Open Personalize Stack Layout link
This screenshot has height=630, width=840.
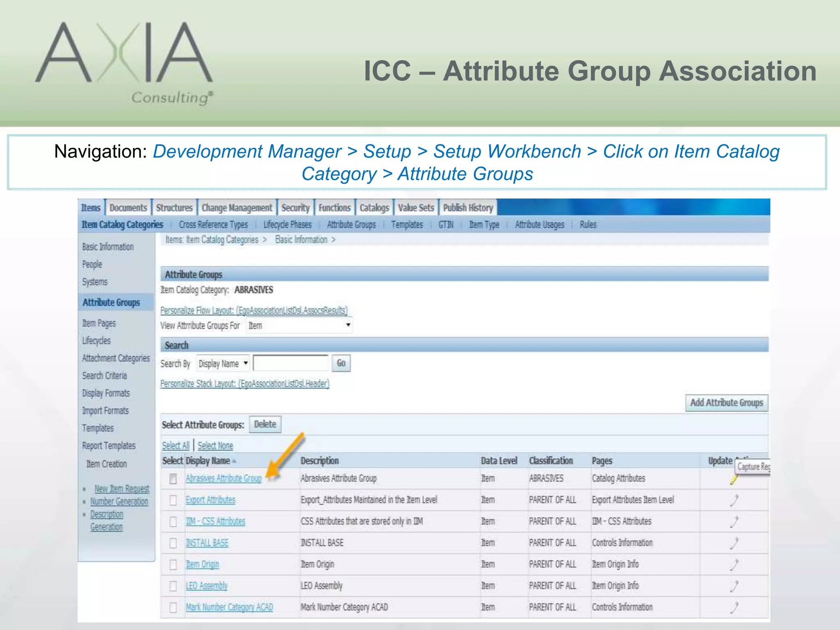pyautogui.click(x=245, y=384)
